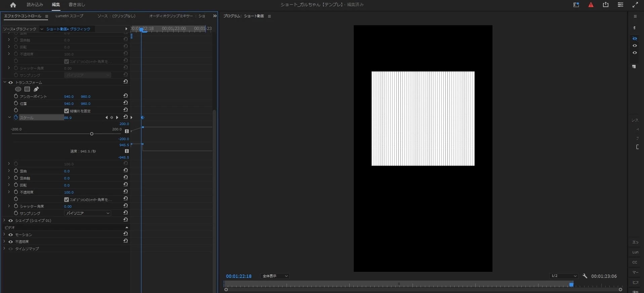
Task: Toggle full screen video icon
Action: (635, 5)
